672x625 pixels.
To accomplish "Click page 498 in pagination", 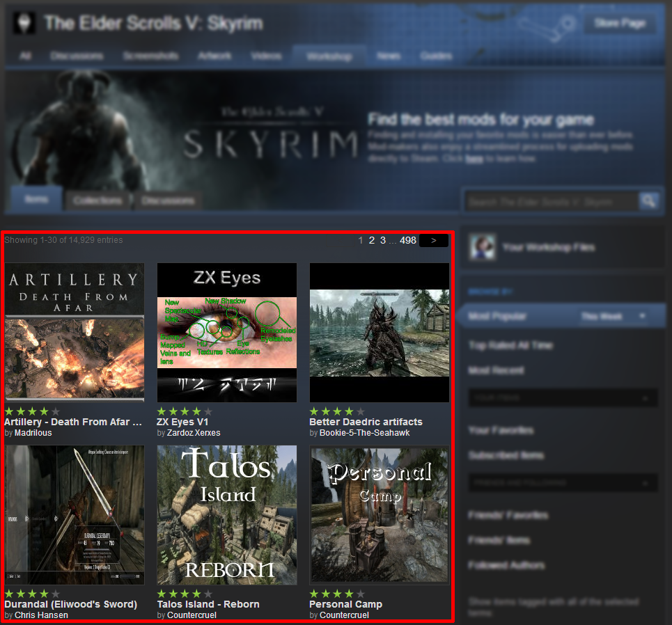I will [x=408, y=240].
